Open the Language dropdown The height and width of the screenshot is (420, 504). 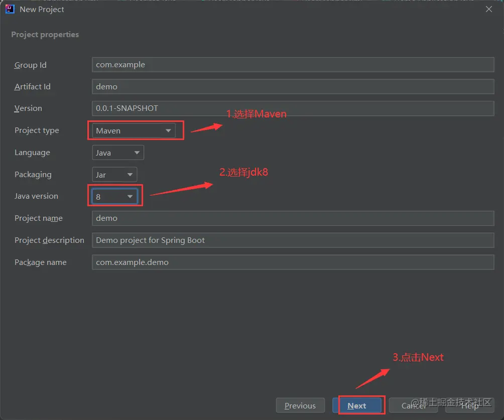(118, 153)
